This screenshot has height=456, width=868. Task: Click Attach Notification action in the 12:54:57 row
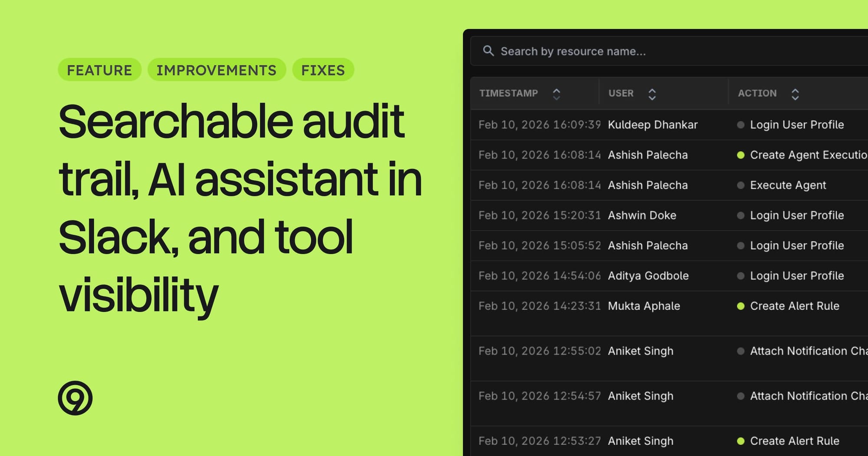coord(809,396)
